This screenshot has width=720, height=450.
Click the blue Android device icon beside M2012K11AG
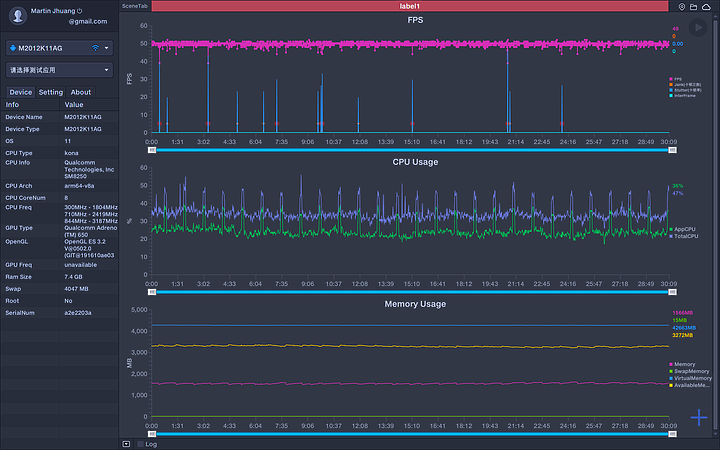(13, 48)
